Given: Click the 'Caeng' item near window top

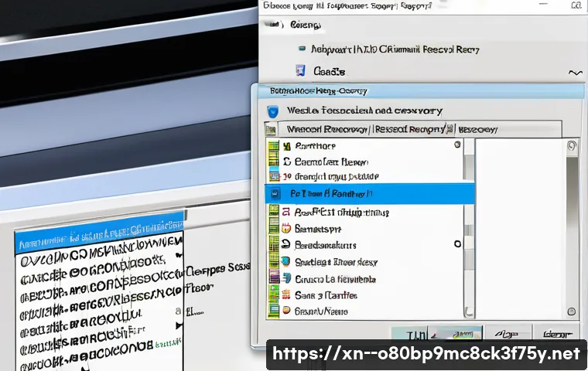Looking at the screenshot, I should pos(306,25).
